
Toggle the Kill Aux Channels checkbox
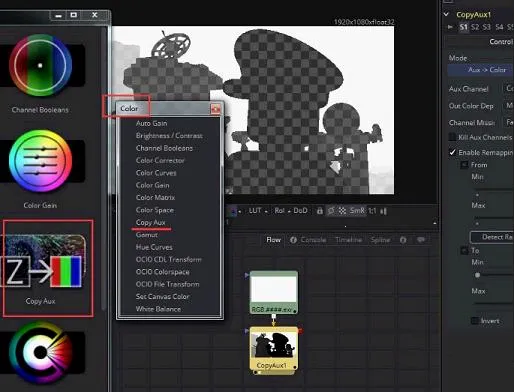(x=452, y=137)
